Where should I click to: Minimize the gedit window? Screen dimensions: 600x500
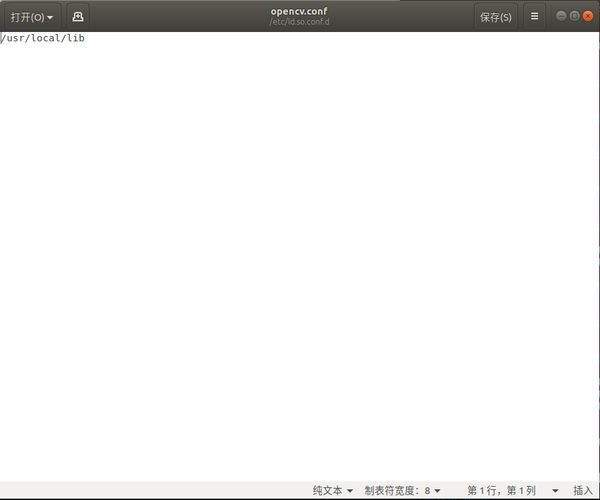[561, 16]
